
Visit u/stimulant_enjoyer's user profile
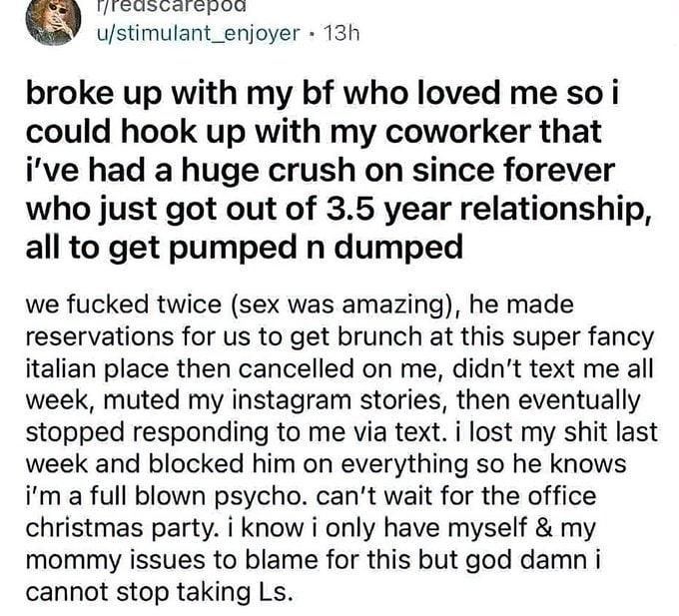click(198, 33)
